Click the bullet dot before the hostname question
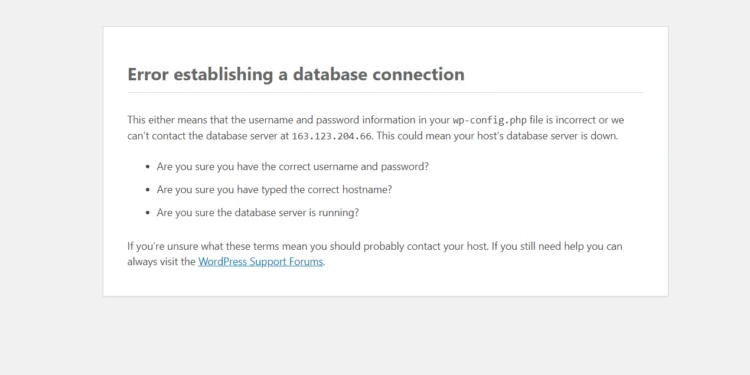750x375 pixels. point(147,190)
